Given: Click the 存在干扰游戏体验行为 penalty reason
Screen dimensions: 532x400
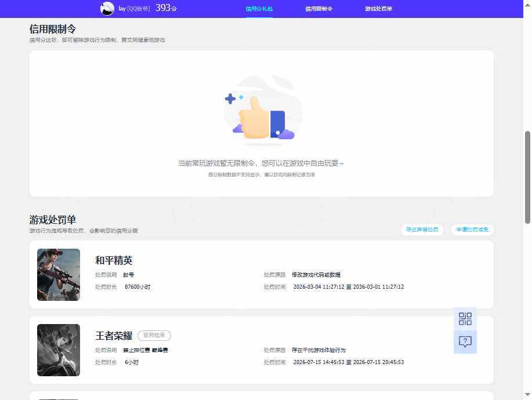Looking at the screenshot, I should (x=319, y=350).
